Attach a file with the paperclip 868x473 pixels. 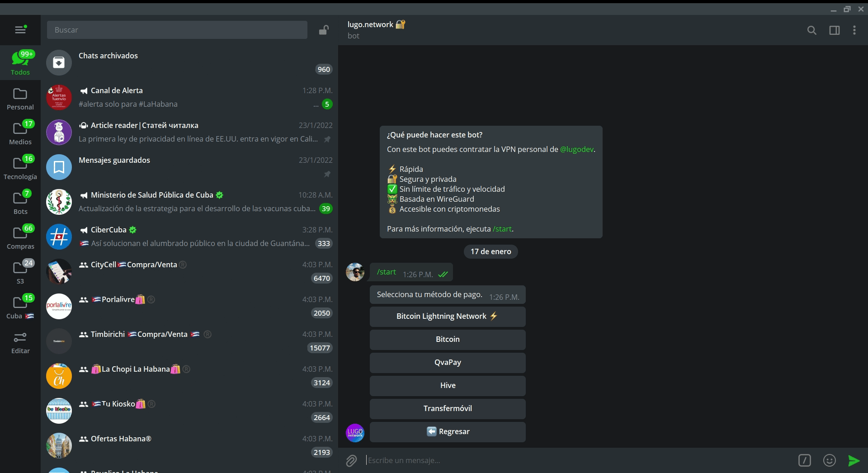point(351,460)
